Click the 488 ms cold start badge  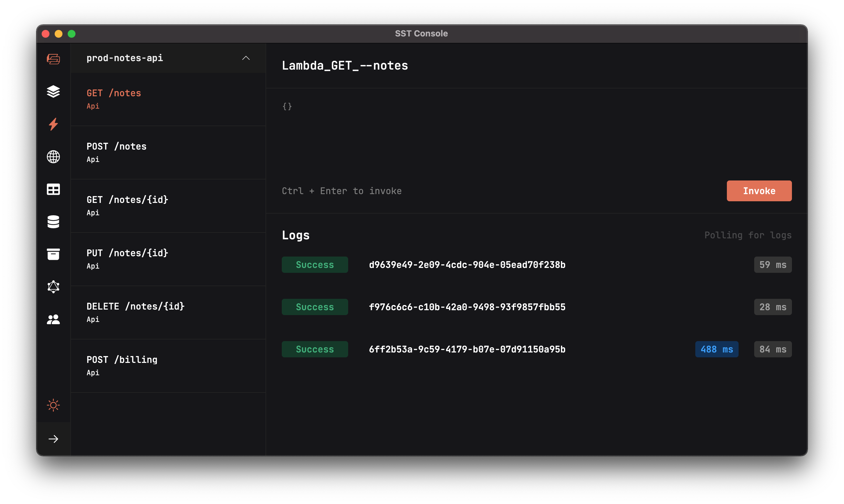(716, 350)
